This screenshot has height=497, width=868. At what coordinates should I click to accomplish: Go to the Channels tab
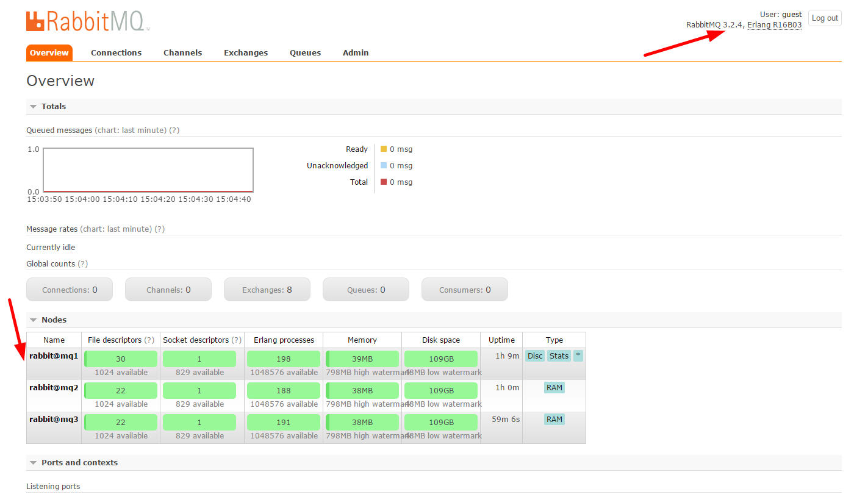182,52
